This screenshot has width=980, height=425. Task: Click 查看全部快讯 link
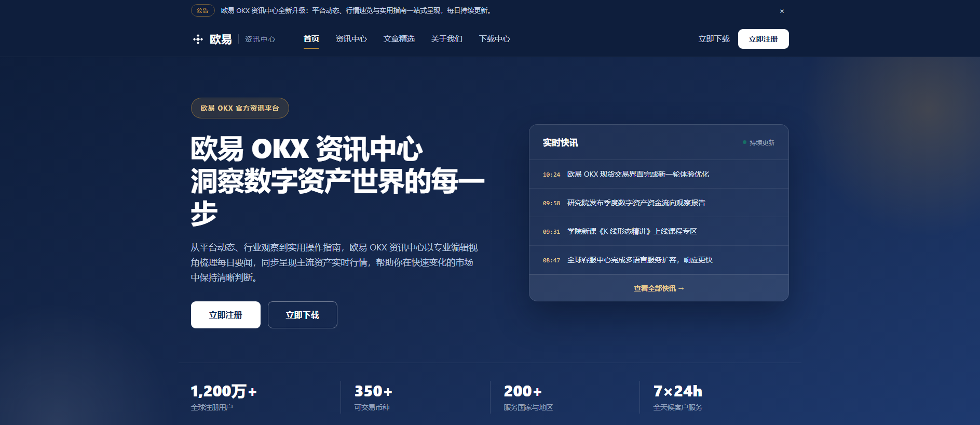pos(659,288)
